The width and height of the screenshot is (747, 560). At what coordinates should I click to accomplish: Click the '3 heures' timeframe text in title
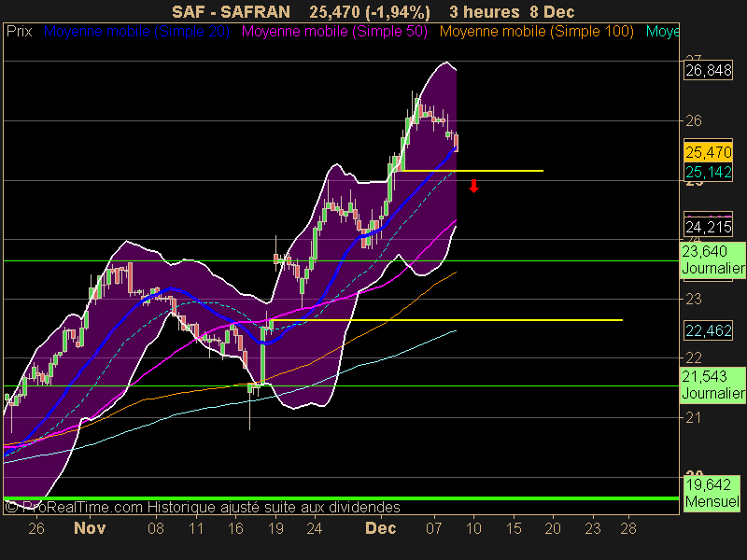[x=484, y=12]
